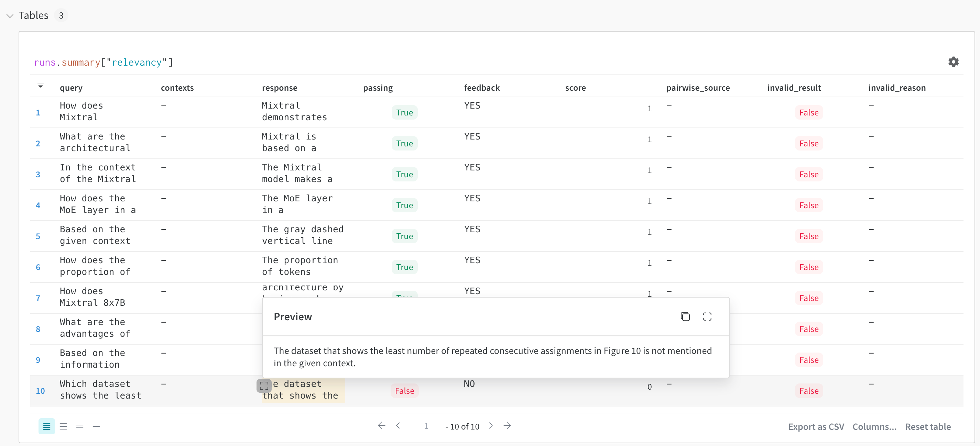Go to the previous page chevron
980x446 pixels.
(398, 425)
